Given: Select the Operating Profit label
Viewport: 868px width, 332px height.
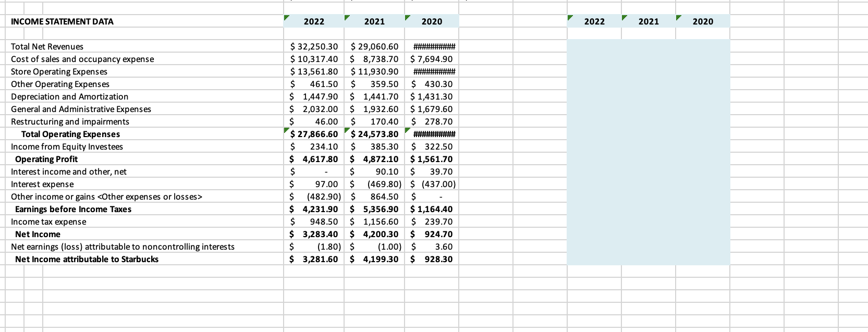Looking at the screenshot, I should (x=46, y=159).
